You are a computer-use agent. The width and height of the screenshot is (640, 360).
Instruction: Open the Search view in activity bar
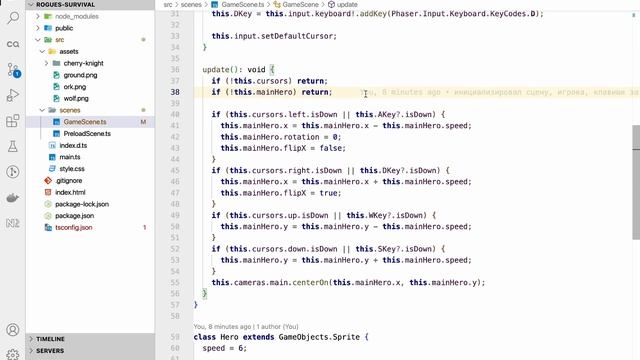pyautogui.click(x=13, y=18)
